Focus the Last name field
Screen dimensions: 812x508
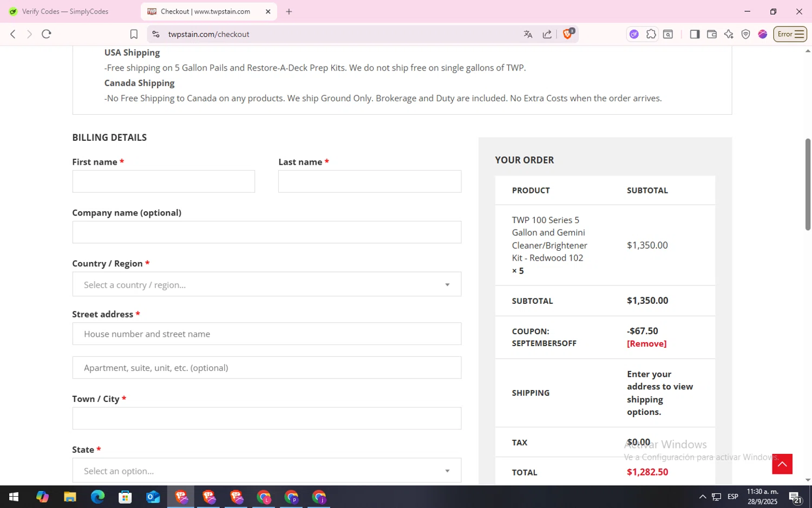click(x=370, y=181)
